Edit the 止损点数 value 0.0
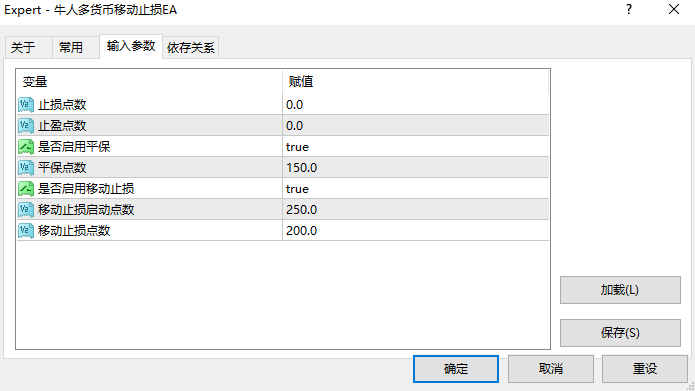This screenshot has height=391, width=695. coord(415,105)
